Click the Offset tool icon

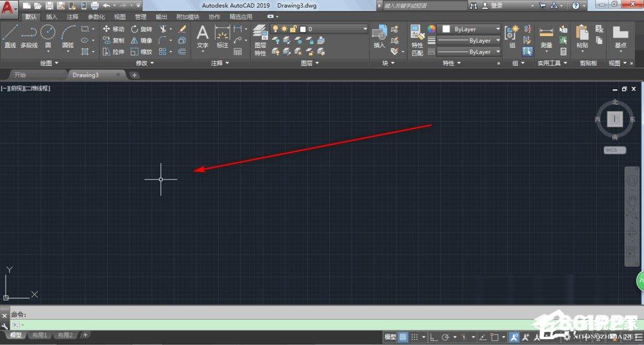coord(182,52)
